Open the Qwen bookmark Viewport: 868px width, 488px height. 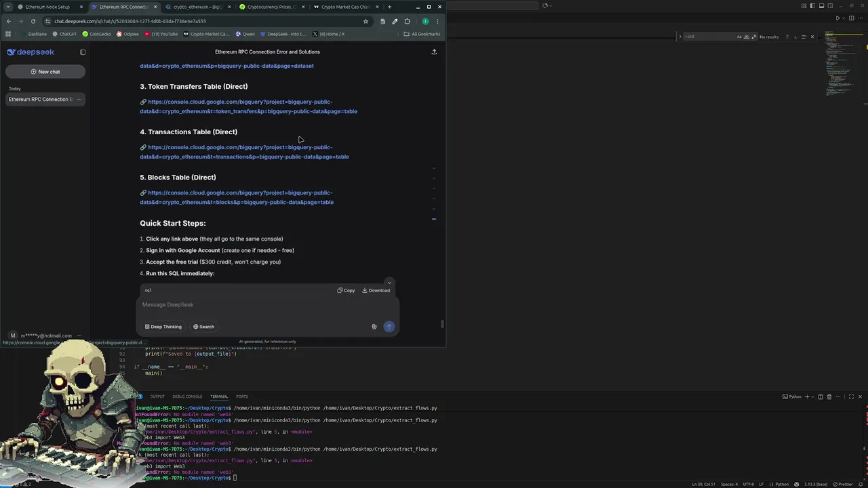click(245, 34)
